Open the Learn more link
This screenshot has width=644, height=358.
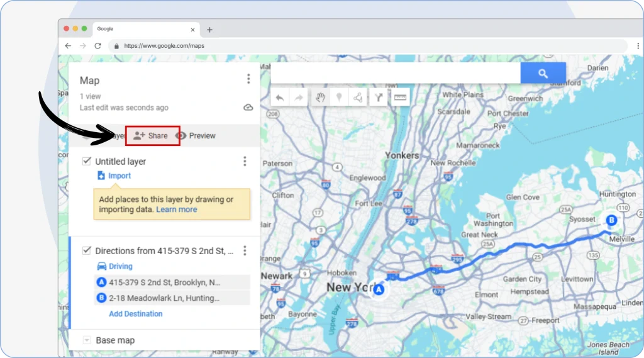(x=177, y=210)
